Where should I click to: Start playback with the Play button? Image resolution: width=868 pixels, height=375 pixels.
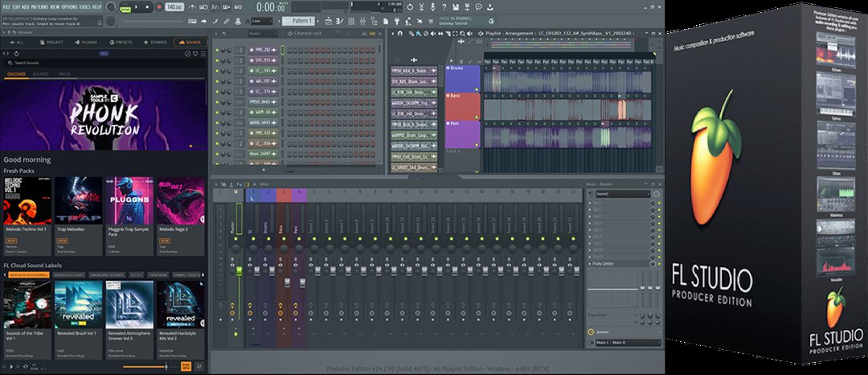point(136,7)
